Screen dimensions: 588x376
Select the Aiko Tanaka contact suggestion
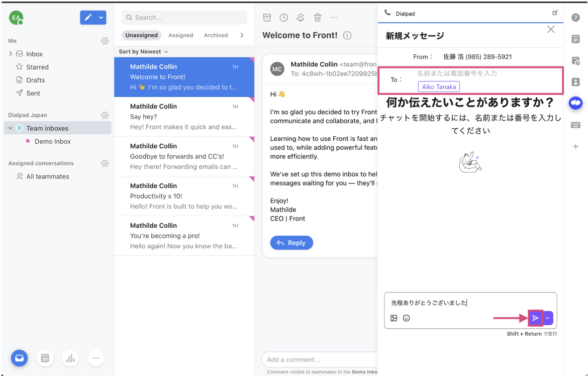tap(439, 86)
